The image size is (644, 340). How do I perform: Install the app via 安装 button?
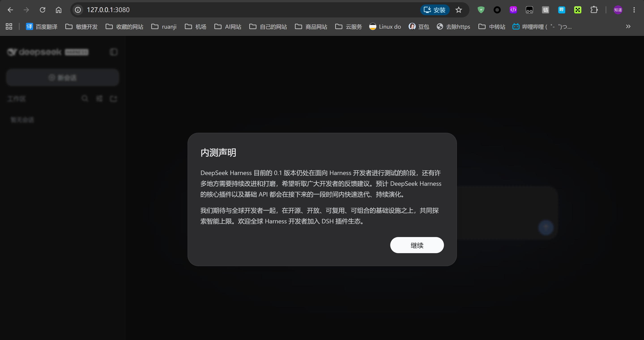435,10
